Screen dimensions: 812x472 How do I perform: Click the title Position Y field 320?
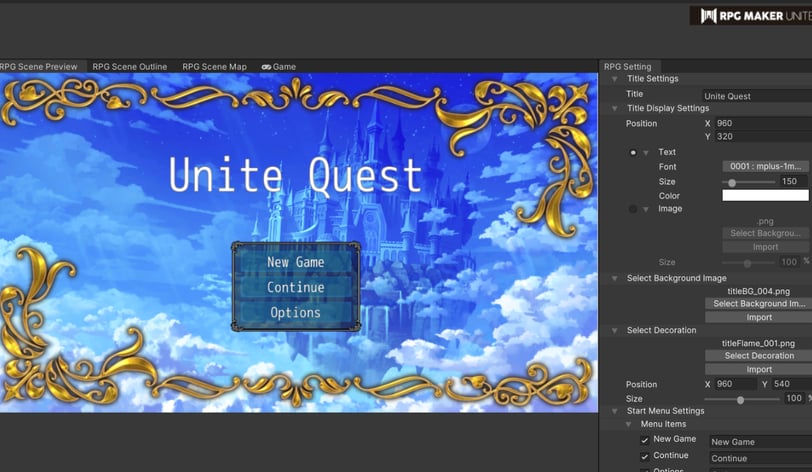[x=763, y=137]
